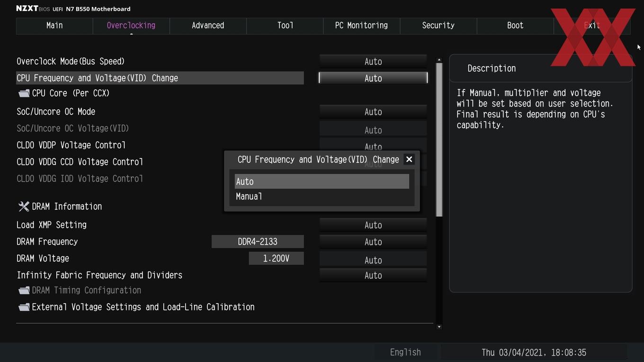644x362 pixels.
Task: Click the DRAM Information tools icon
Action: 24,206
